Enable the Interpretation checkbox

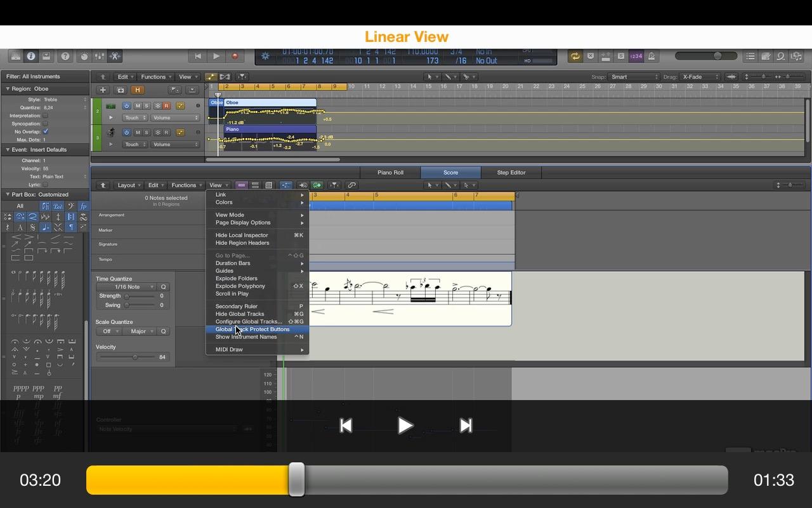tap(45, 116)
